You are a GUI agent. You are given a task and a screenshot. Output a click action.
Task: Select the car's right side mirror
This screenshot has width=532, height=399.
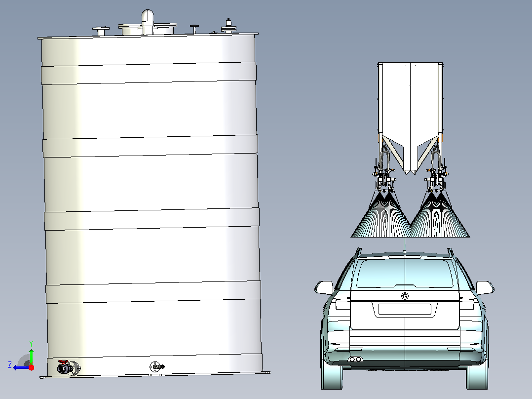pyautogui.click(x=485, y=287)
